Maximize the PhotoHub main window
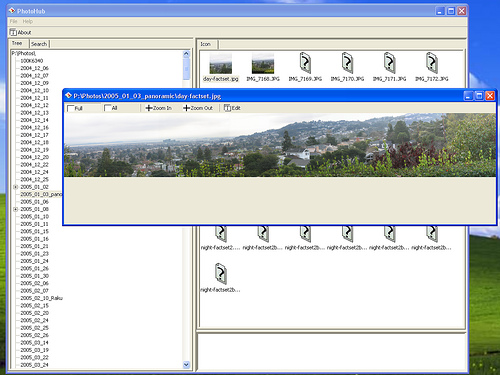 (x=451, y=11)
